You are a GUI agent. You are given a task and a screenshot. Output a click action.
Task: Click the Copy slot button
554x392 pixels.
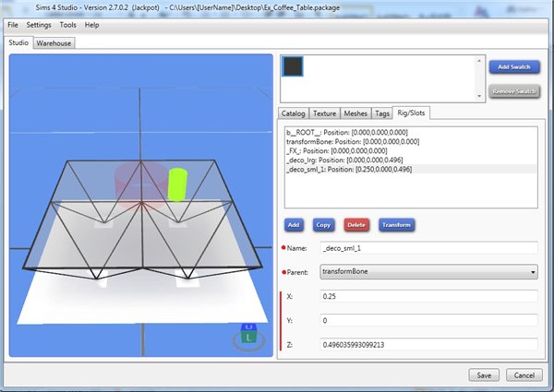click(323, 224)
